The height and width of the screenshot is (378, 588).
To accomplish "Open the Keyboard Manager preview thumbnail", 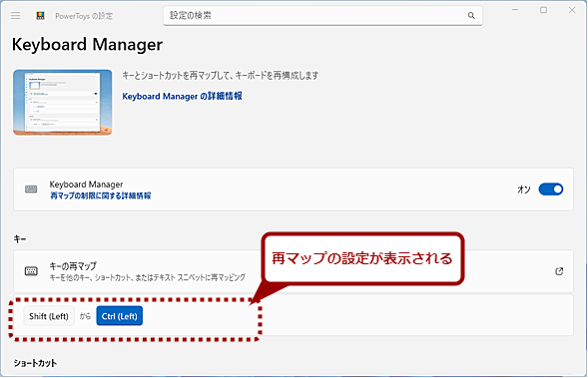I will tap(63, 103).
